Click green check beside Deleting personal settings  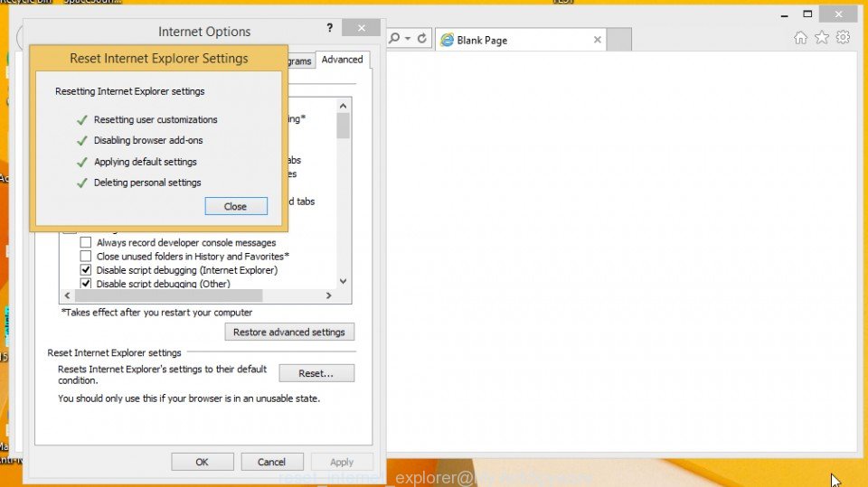82,183
